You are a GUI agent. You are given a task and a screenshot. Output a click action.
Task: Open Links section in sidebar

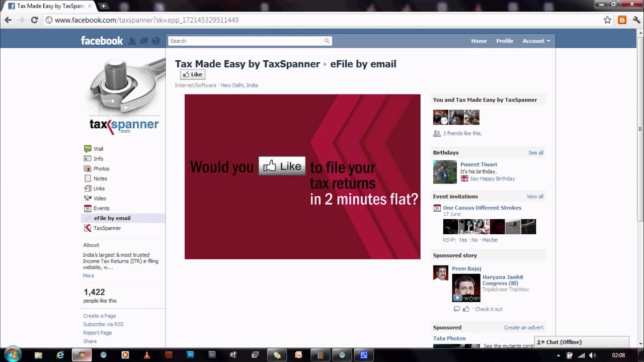coord(99,189)
